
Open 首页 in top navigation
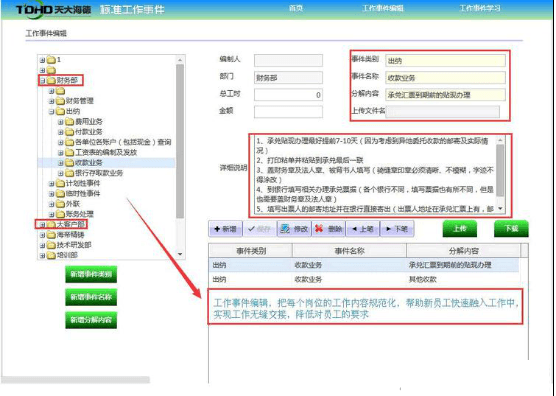pyautogui.click(x=296, y=8)
